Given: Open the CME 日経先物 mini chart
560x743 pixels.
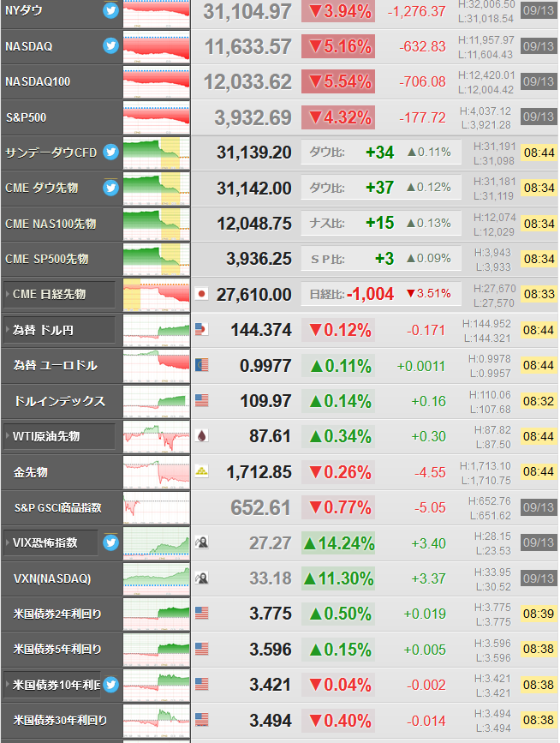Looking at the screenshot, I should pos(156,295).
